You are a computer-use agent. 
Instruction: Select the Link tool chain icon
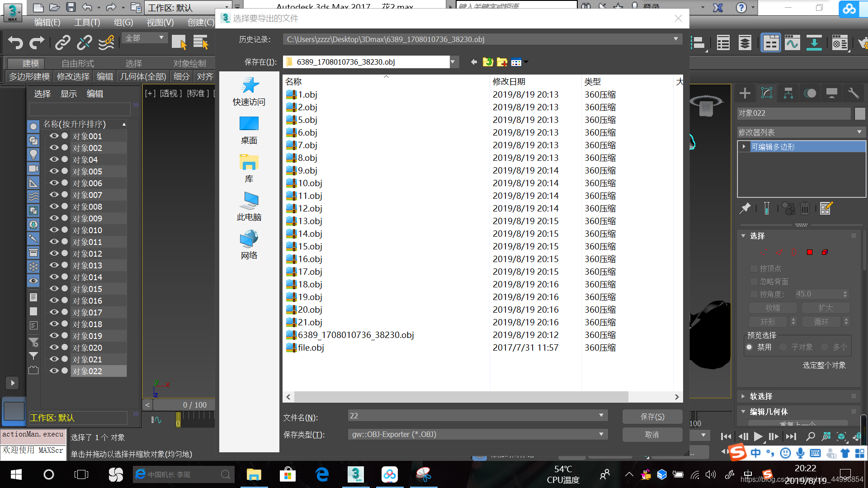tap(62, 43)
